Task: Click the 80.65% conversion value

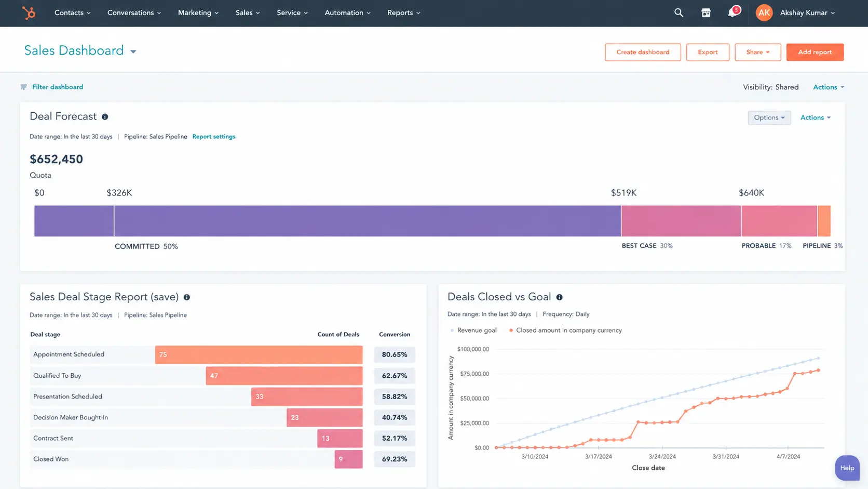Action: coord(395,355)
